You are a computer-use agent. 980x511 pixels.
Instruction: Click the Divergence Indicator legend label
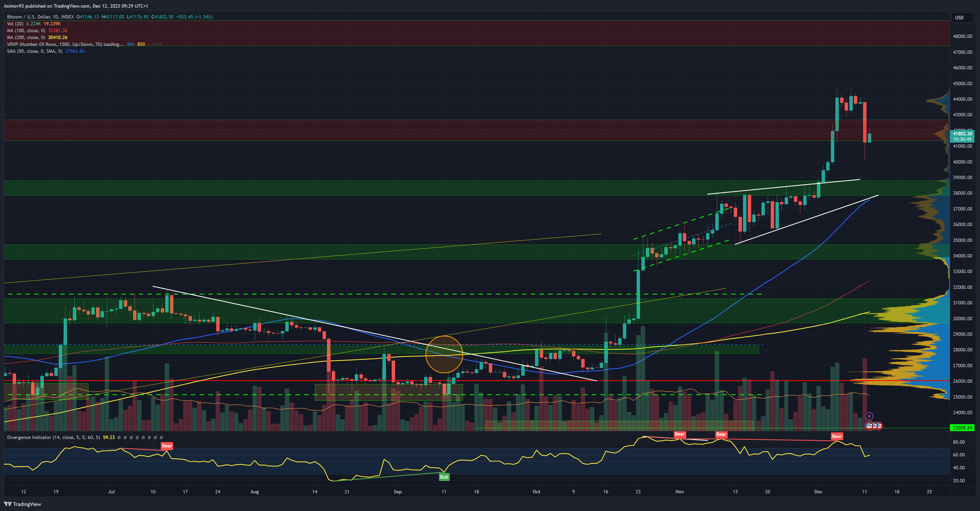[53, 437]
